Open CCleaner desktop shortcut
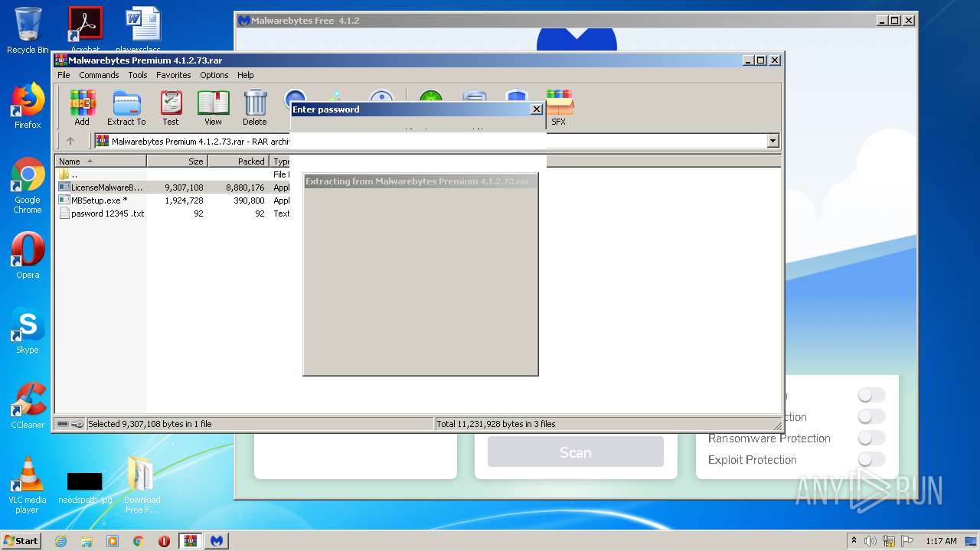This screenshot has width=980, height=551. pyautogui.click(x=28, y=406)
